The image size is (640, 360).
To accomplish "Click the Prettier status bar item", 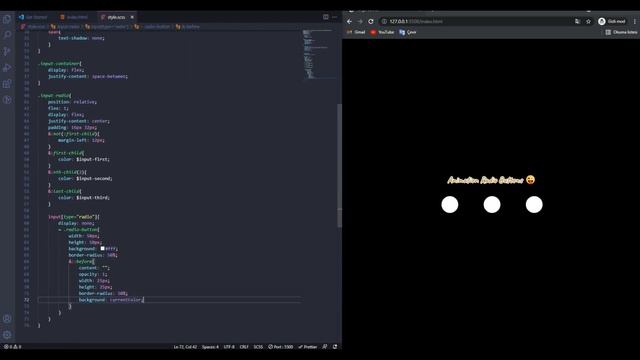I will coord(308,347).
